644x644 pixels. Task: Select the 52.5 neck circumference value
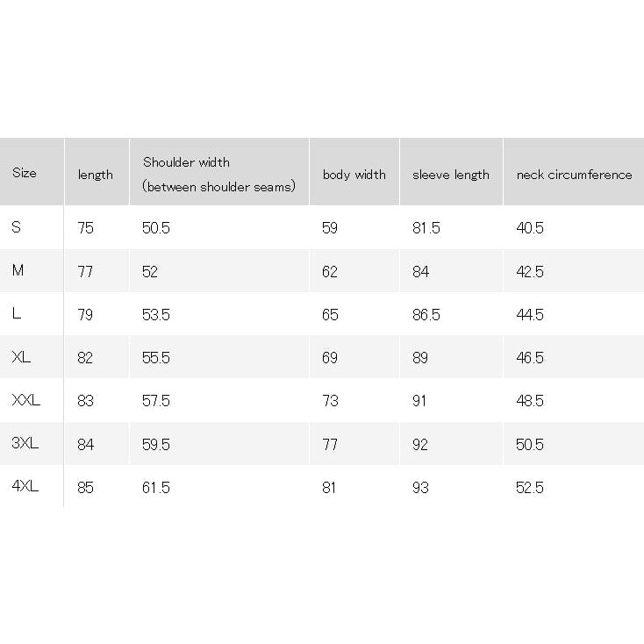530,488
